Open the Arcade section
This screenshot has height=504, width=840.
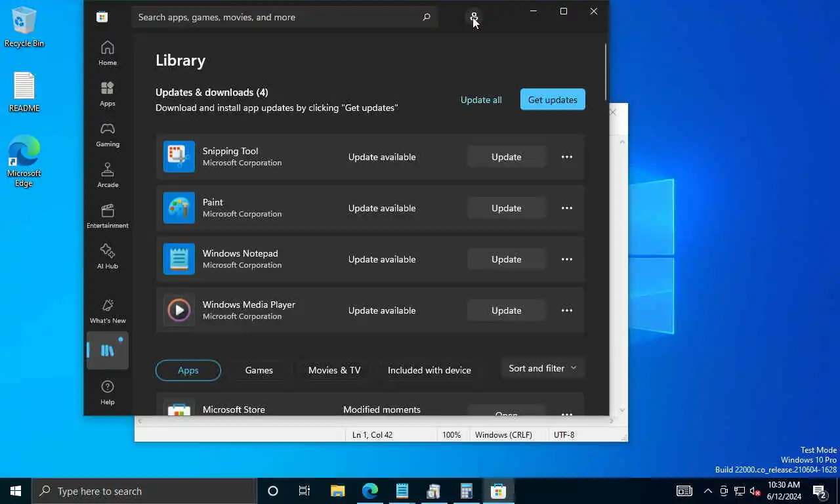pyautogui.click(x=108, y=175)
